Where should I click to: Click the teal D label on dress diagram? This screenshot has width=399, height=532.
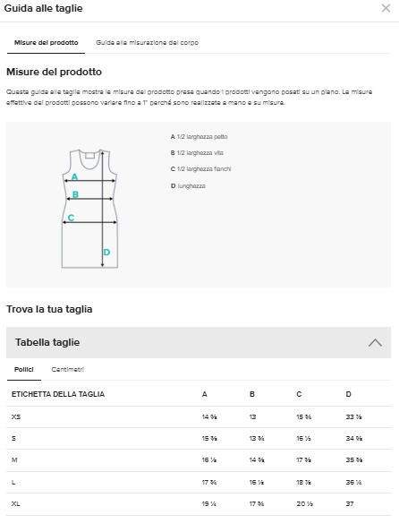106,252
